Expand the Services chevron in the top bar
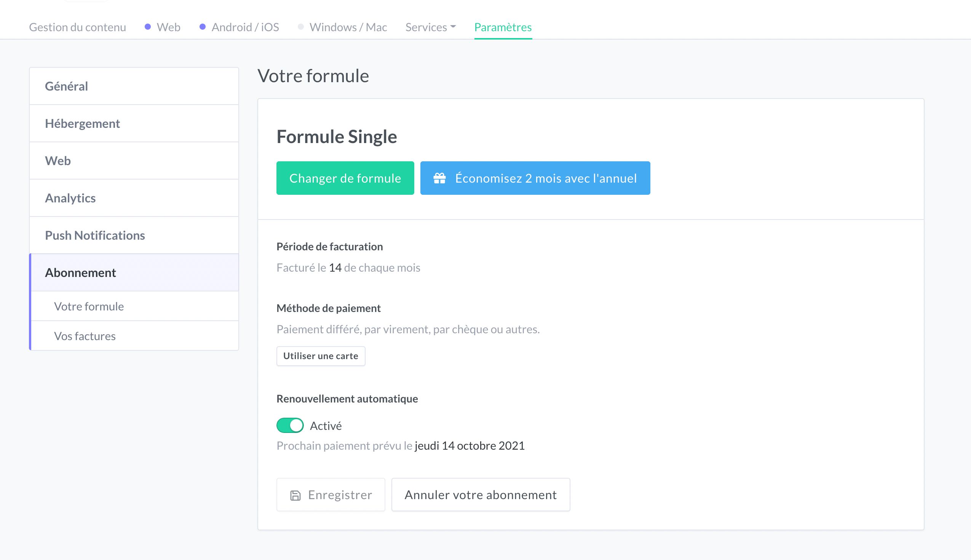Viewport: 971px width, 560px height. (453, 27)
